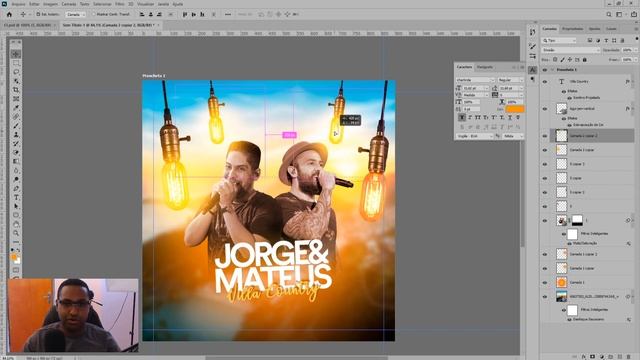Open the anti-aliasing Nítida dropdown
The height and width of the screenshot is (360, 640).
[513, 136]
